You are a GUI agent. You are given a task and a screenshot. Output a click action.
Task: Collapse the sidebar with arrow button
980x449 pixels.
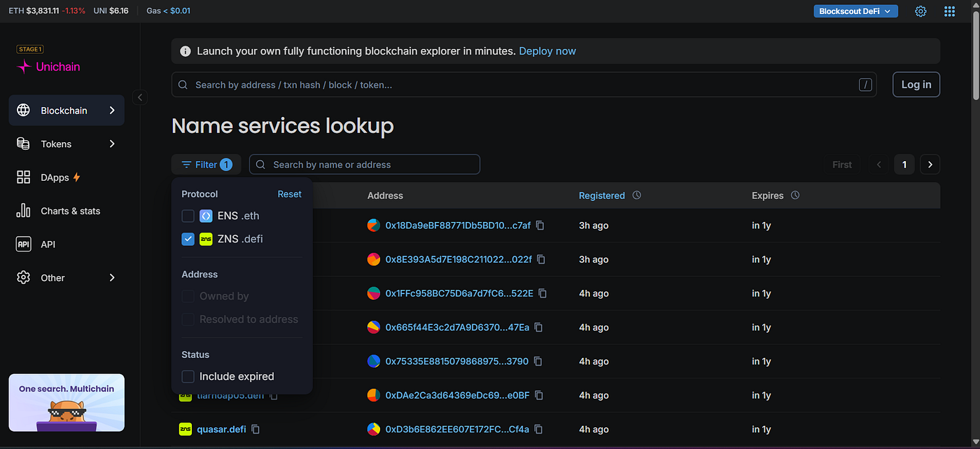(140, 97)
